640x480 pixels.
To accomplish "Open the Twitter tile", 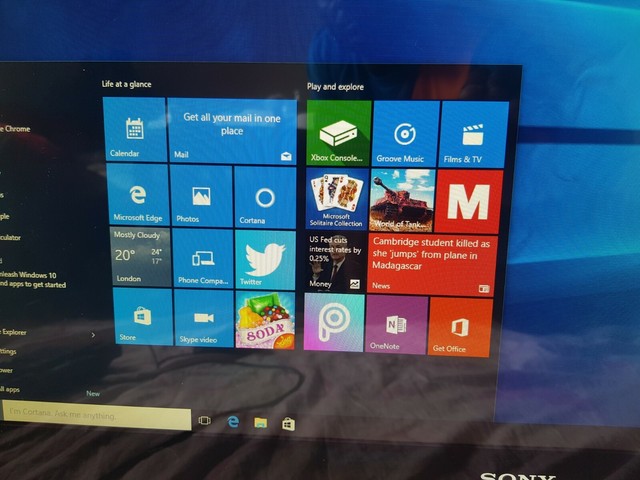I will [265, 260].
